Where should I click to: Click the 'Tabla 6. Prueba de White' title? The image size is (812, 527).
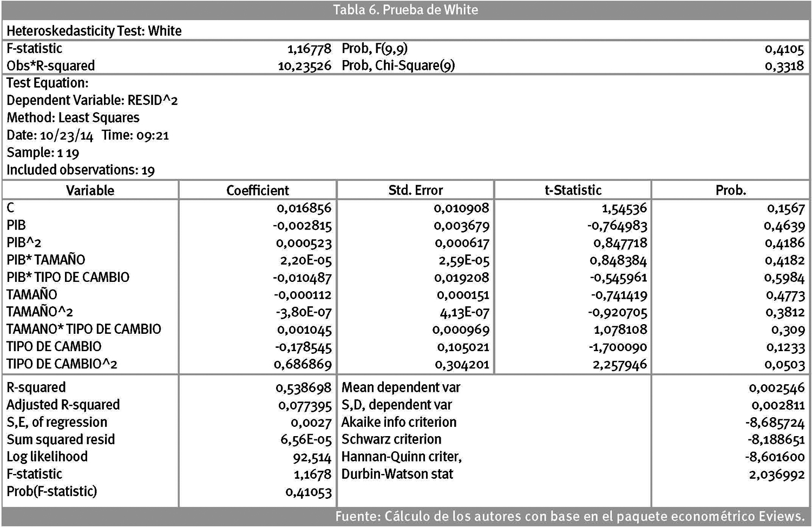click(x=405, y=10)
